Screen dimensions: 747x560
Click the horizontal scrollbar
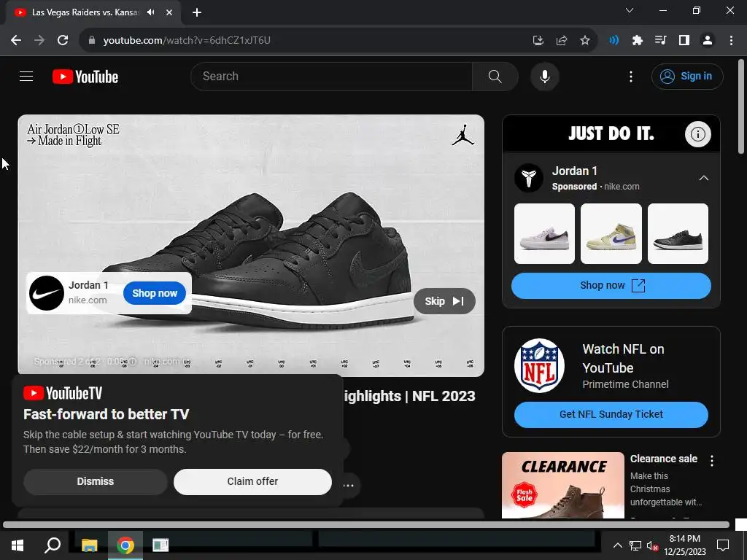[x=366, y=525]
